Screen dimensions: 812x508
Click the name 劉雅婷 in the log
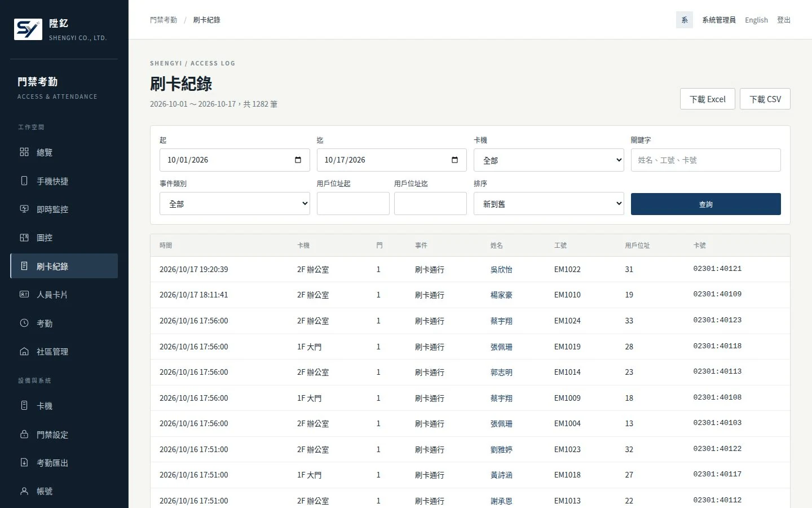coord(501,450)
